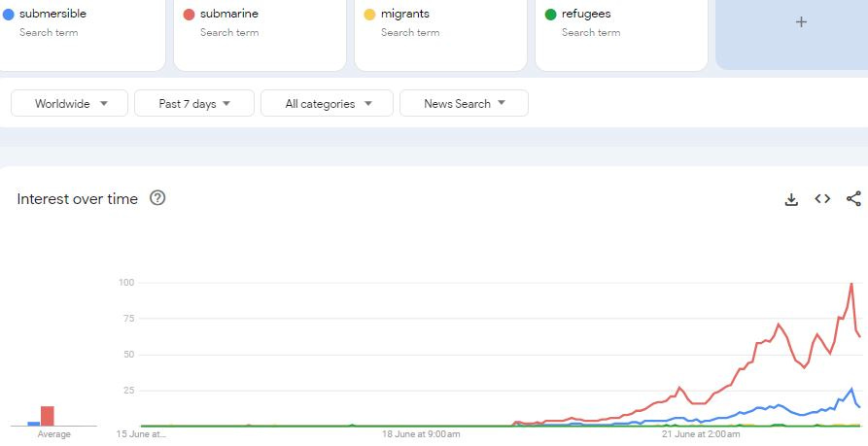
Task: Click red dot beside submarine
Action: [x=189, y=15]
